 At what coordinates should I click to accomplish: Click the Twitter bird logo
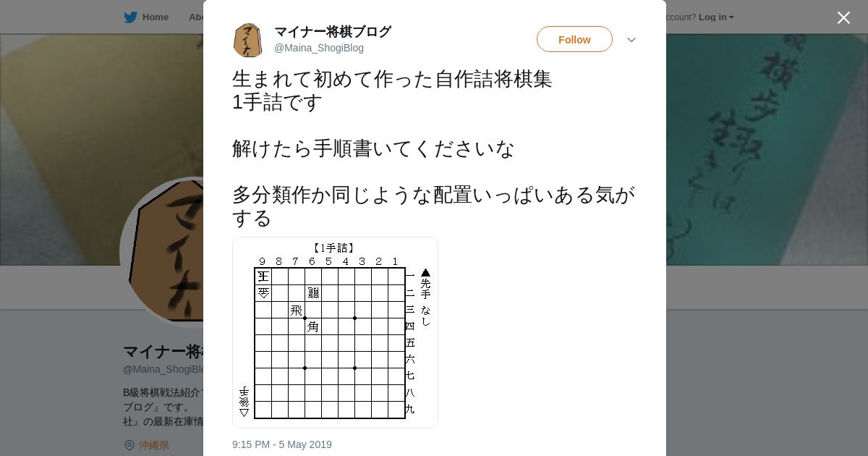[130, 17]
